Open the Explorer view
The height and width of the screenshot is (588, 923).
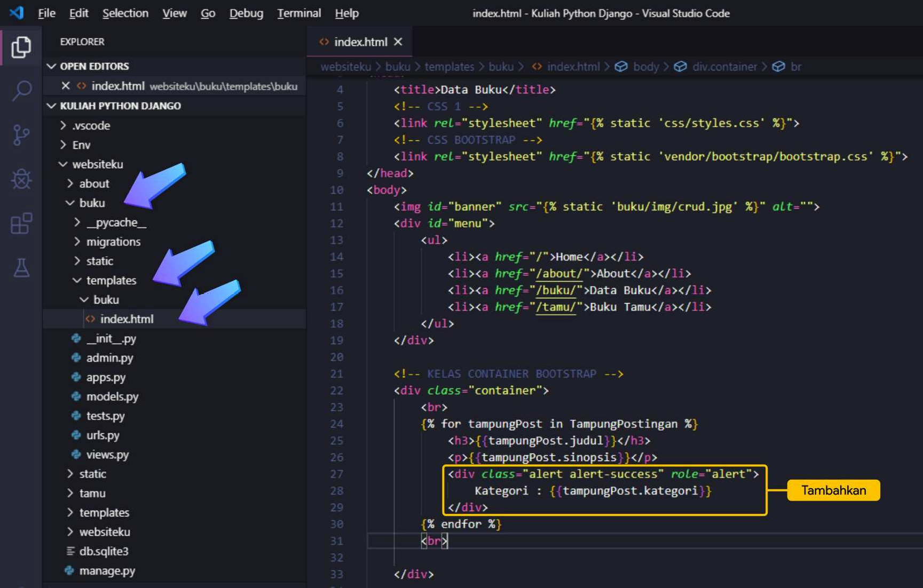(x=21, y=46)
